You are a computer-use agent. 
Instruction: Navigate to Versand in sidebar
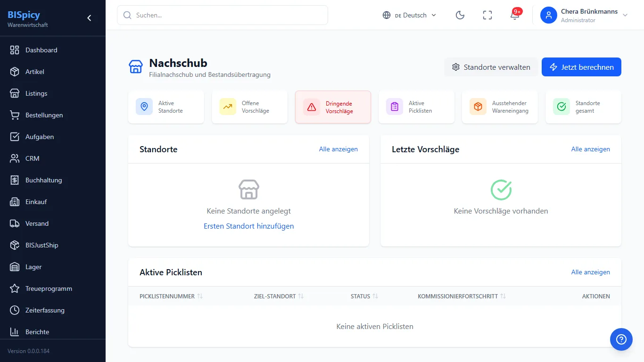click(x=53, y=223)
